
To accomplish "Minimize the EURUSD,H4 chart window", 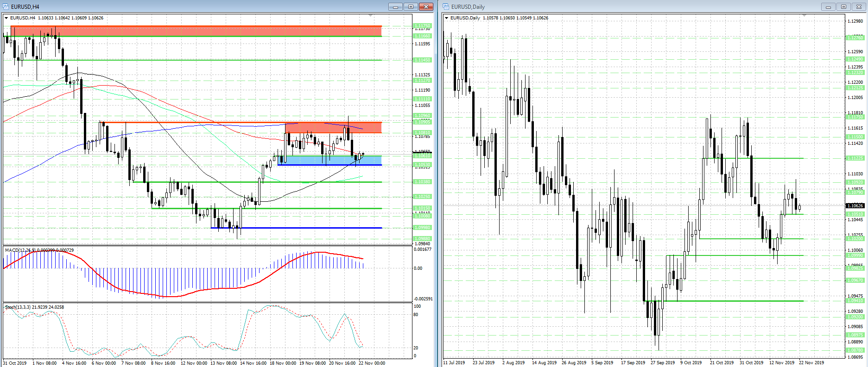I will [396, 6].
